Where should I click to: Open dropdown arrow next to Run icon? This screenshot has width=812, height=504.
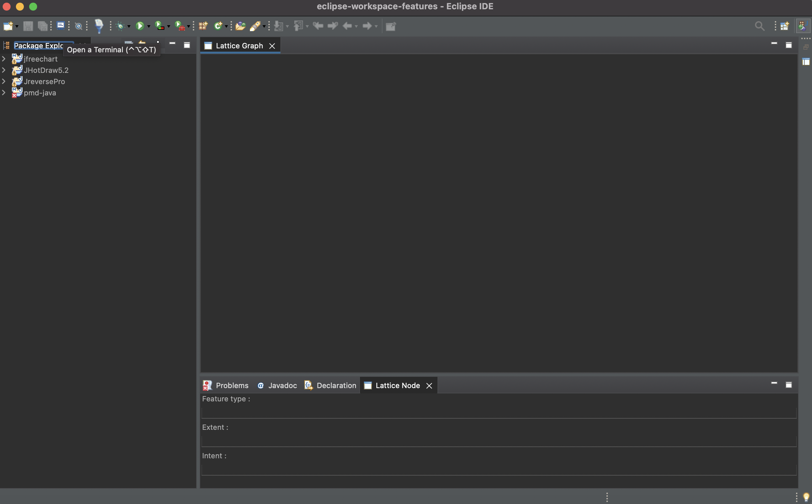[x=149, y=26]
